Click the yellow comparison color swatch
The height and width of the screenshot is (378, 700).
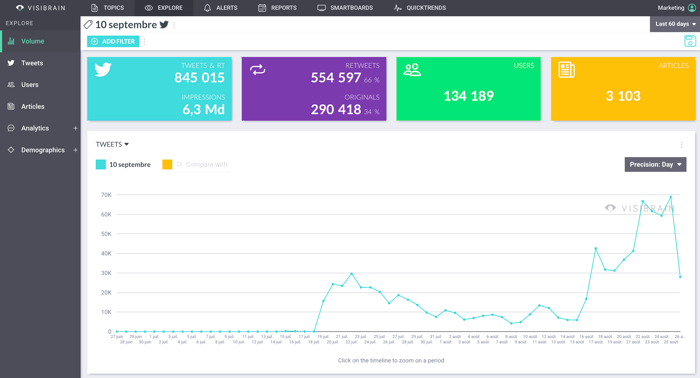pos(167,164)
